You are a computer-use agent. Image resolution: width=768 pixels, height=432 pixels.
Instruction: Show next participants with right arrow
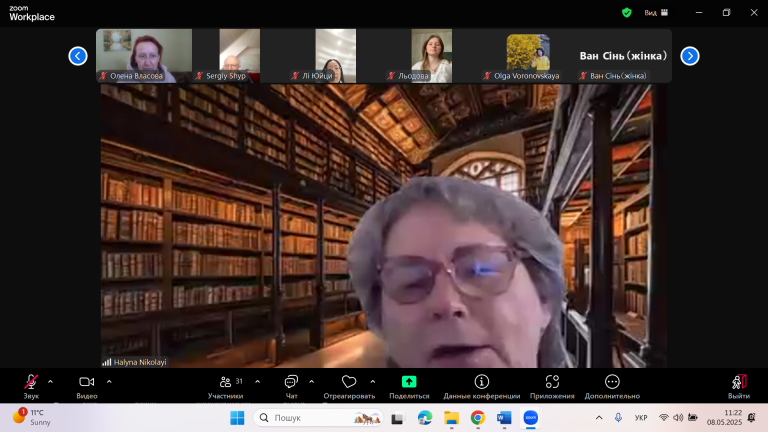[x=690, y=56]
